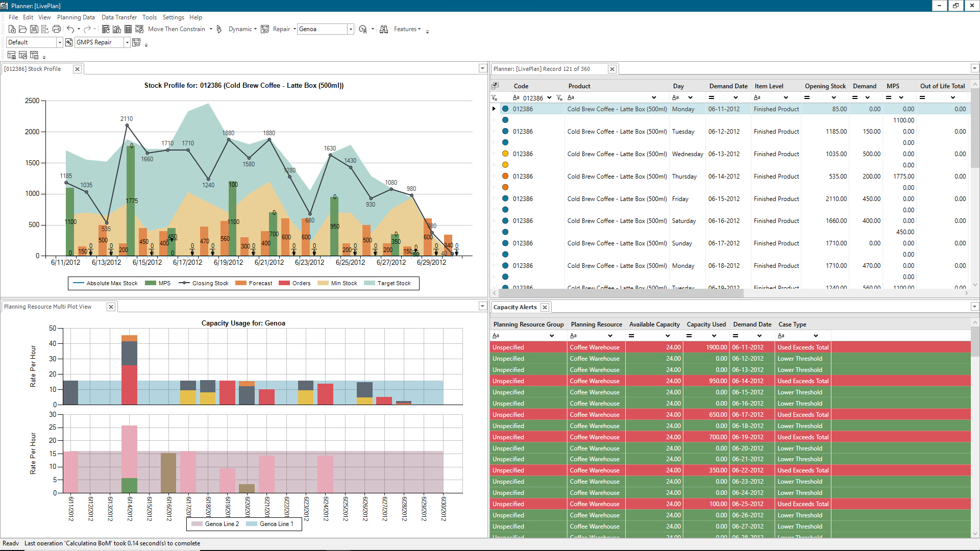Click the Dynamic button in the toolbar
The height and width of the screenshot is (551, 980).
240,29
